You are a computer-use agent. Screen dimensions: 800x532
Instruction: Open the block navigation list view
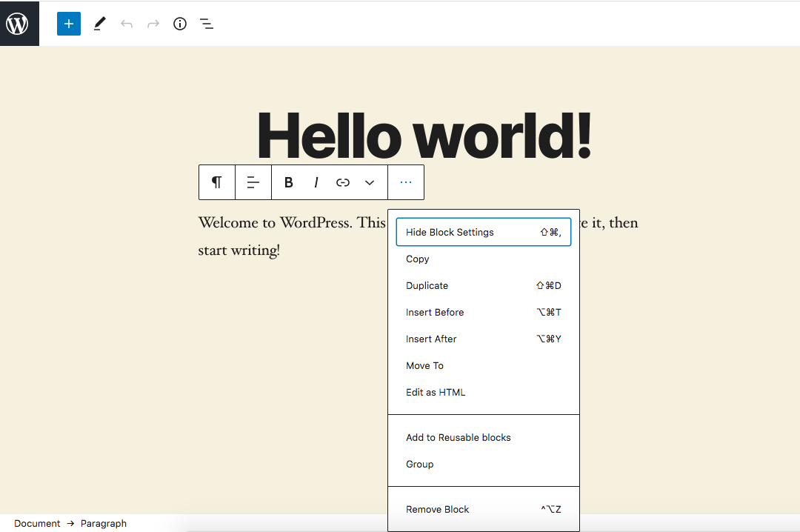206,24
